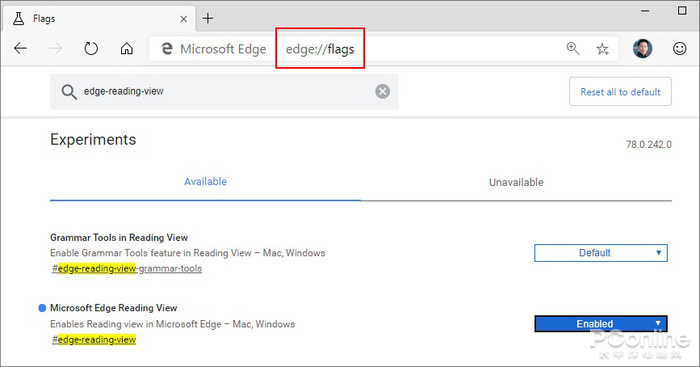Go to Home page icon
Image resolution: width=700 pixels, height=367 pixels.
pos(127,48)
